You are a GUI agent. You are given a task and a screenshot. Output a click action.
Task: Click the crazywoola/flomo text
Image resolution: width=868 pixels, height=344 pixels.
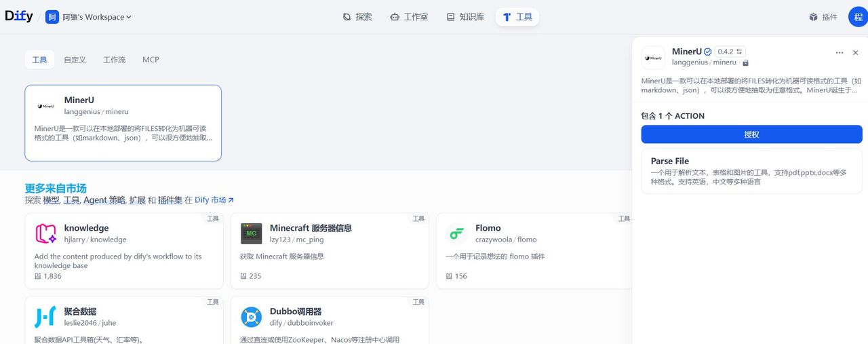tap(506, 240)
